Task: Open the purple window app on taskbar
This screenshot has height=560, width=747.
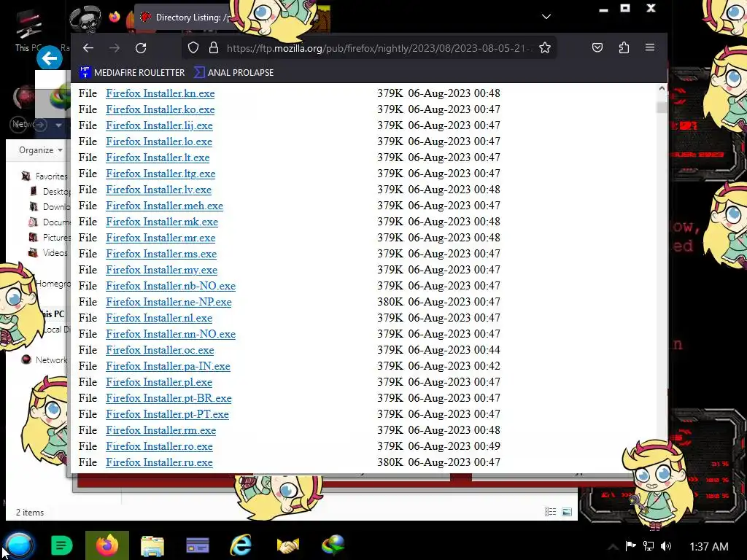Action: pyautogui.click(x=197, y=545)
